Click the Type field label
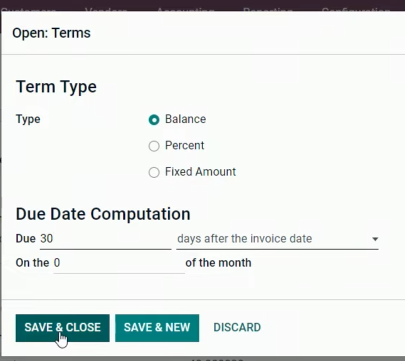The width and height of the screenshot is (405, 361). [x=28, y=119]
